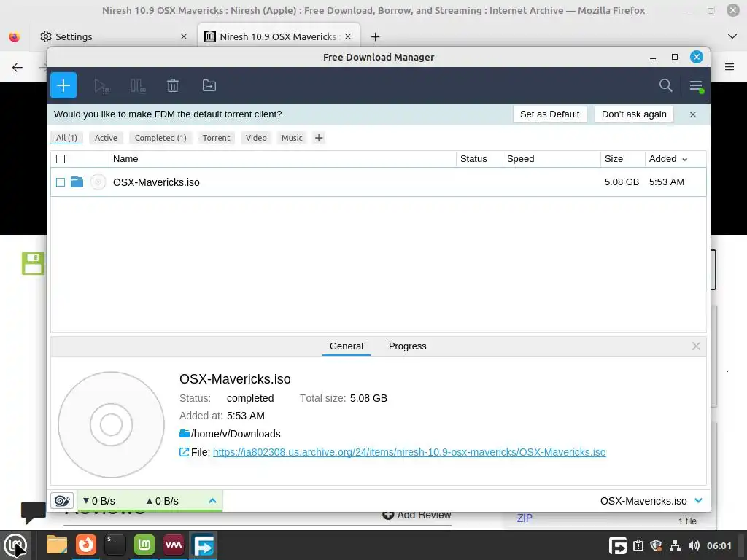Open FDM hamburger main menu
This screenshot has width=747, height=560.
(x=696, y=86)
